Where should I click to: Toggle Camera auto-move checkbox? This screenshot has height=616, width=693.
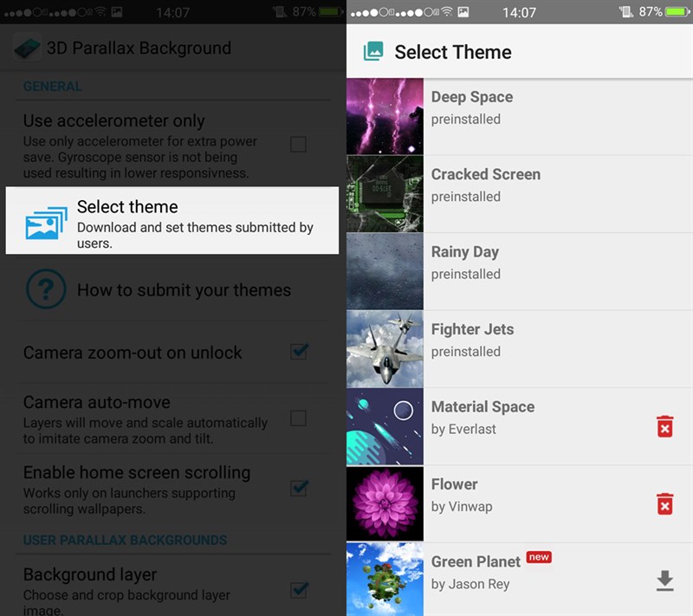coord(298,418)
